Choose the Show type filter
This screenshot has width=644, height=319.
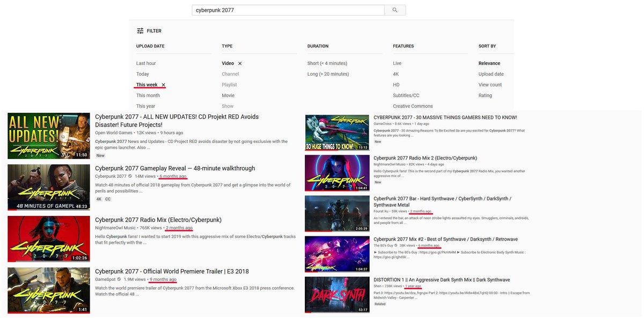pyautogui.click(x=228, y=106)
